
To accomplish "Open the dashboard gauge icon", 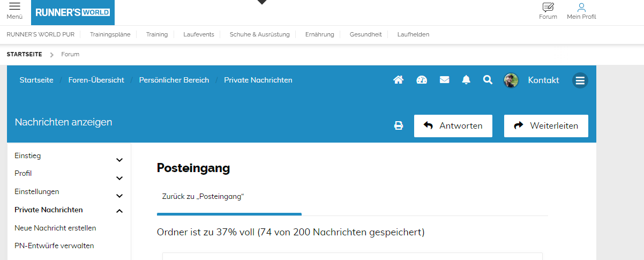I will click(422, 80).
